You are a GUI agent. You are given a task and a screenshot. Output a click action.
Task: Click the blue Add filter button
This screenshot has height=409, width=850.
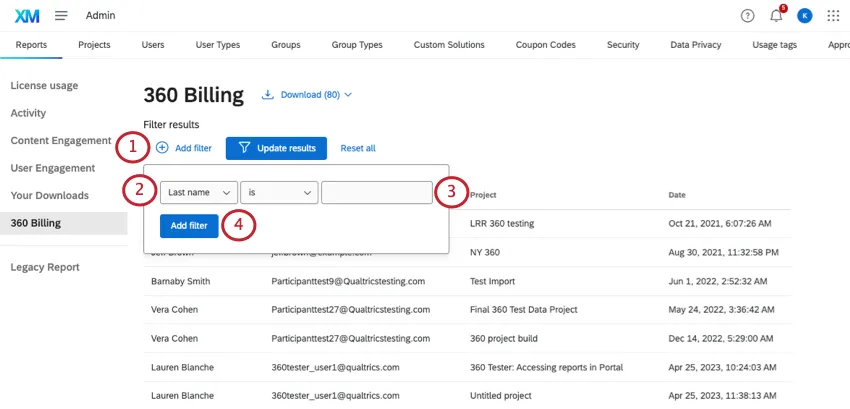point(189,226)
